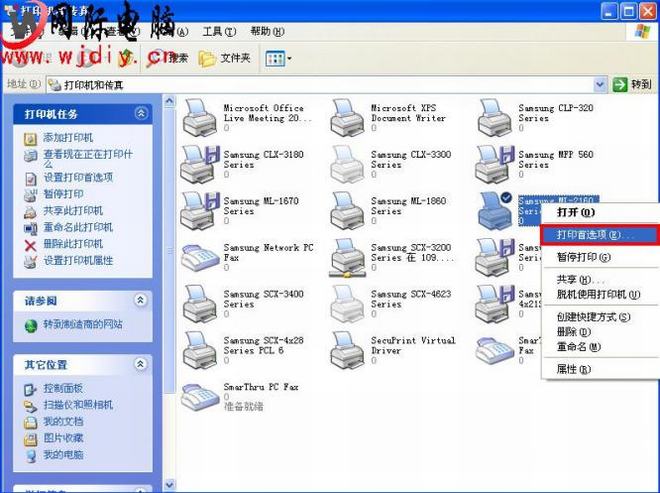660x493 pixels.
Task: Select the SmarThru PC Fax icon
Action: click(x=199, y=396)
